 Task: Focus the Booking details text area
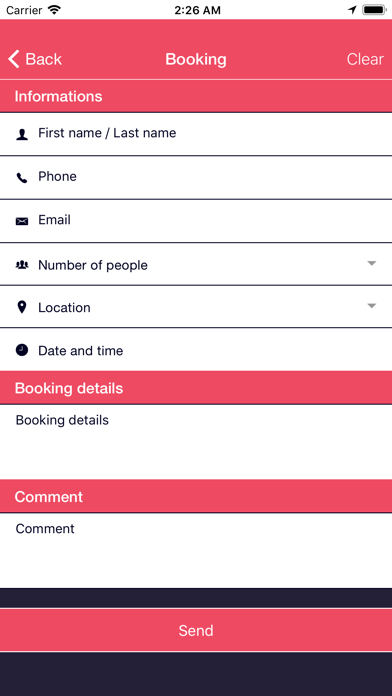(196, 442)
